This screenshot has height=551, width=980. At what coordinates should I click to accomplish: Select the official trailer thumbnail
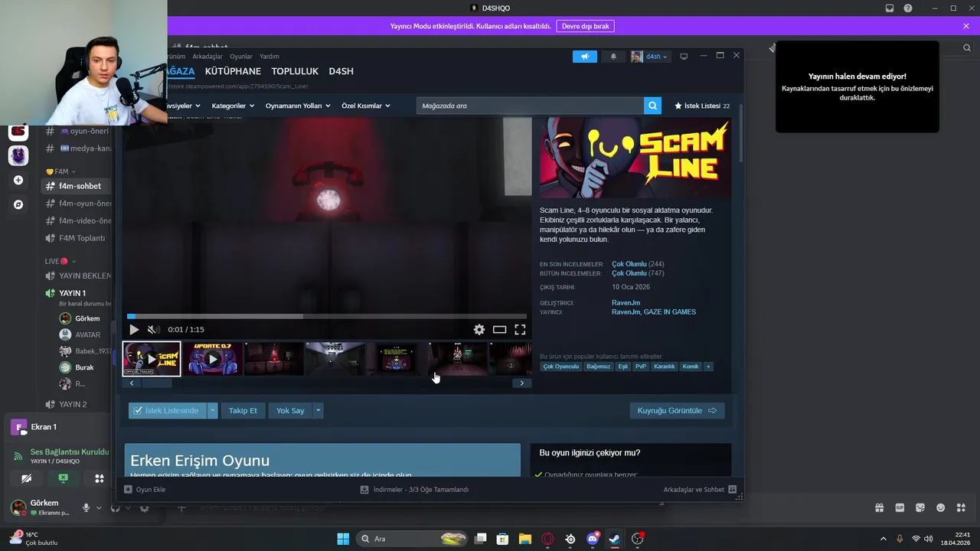tap(152, 359)
